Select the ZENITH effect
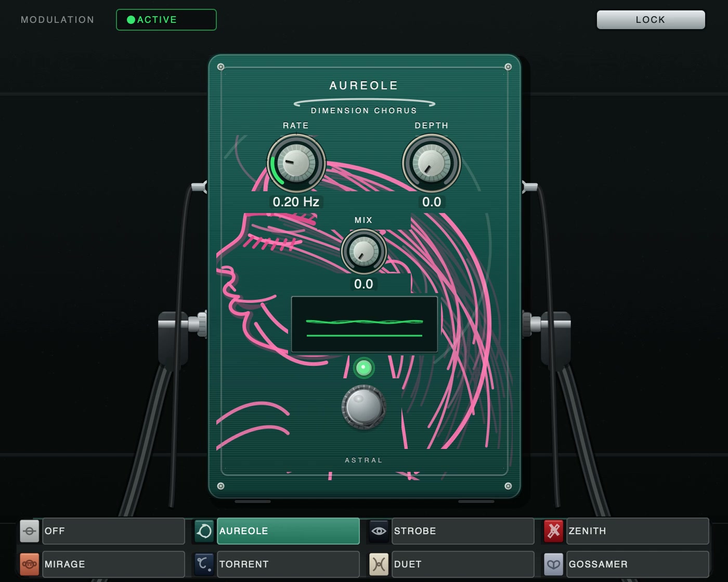The height and width of the screenshot is (582, 728). tap(638, 531)
